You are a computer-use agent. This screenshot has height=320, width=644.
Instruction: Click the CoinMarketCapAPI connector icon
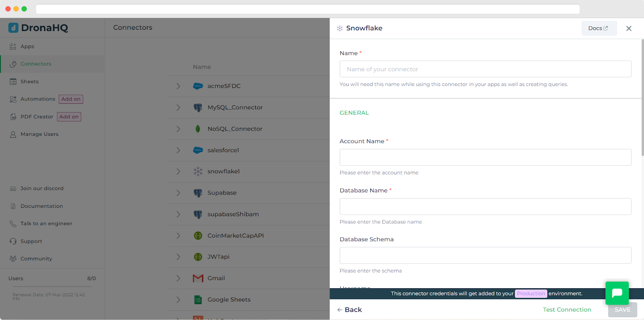click(198, 236)
